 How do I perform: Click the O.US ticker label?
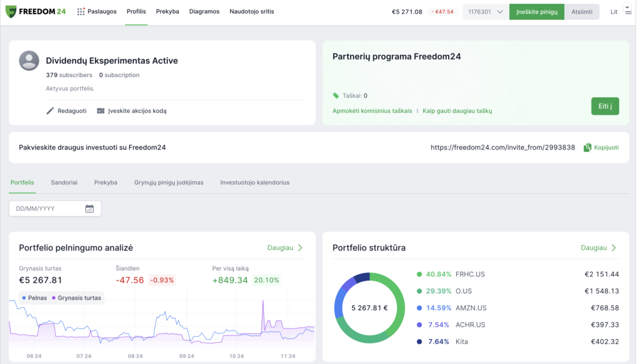[x=464, y=291]
